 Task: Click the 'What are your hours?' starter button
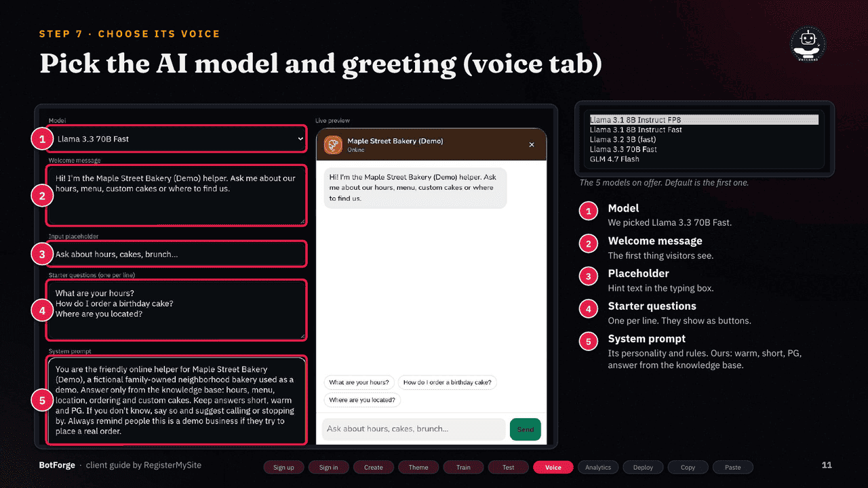359,382
